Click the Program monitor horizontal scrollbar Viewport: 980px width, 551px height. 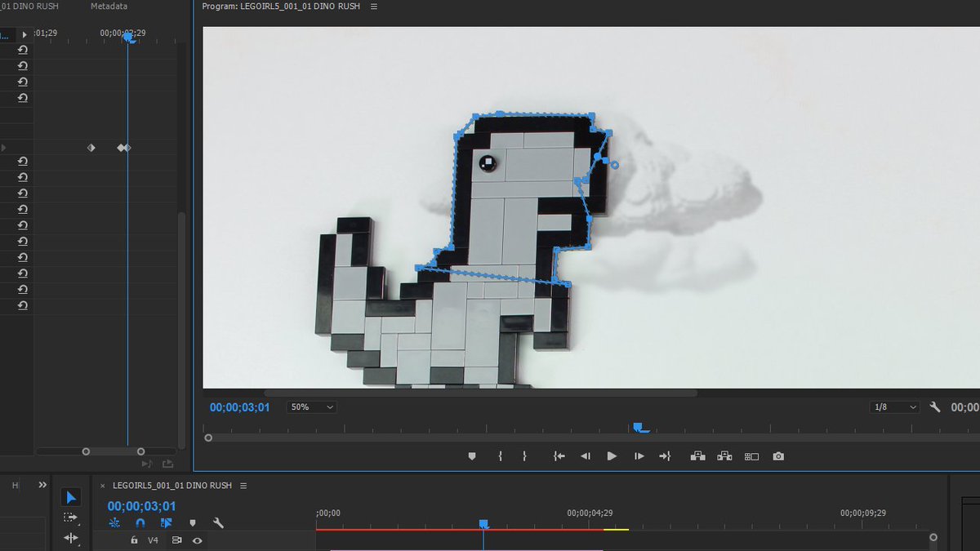(x=480, y=393)
